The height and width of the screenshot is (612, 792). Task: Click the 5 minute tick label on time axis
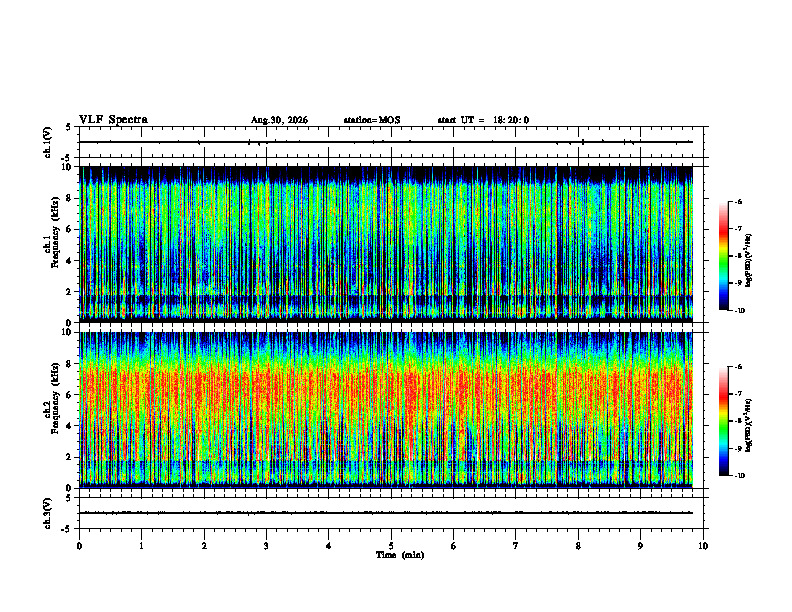391,546
